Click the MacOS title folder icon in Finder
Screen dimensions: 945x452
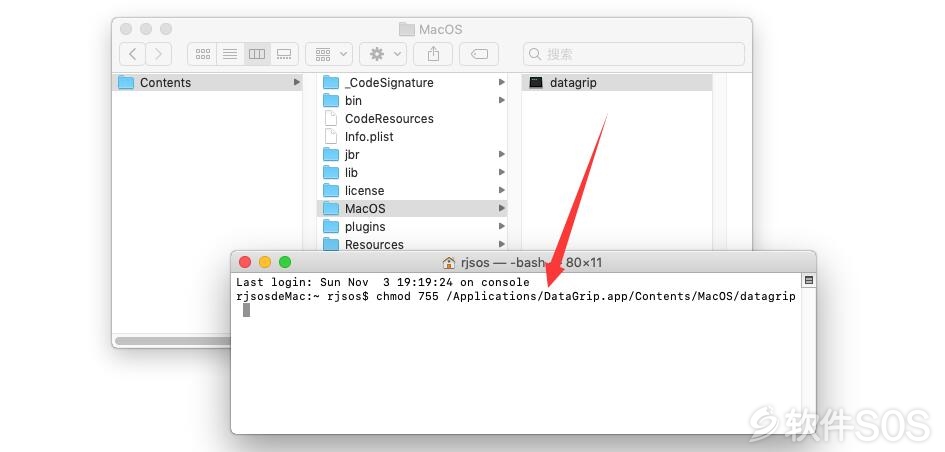(x=407, y=29)
